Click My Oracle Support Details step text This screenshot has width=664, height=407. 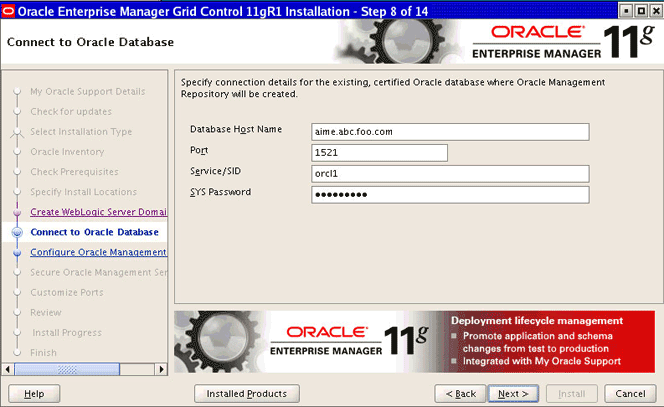pos(88,91)
